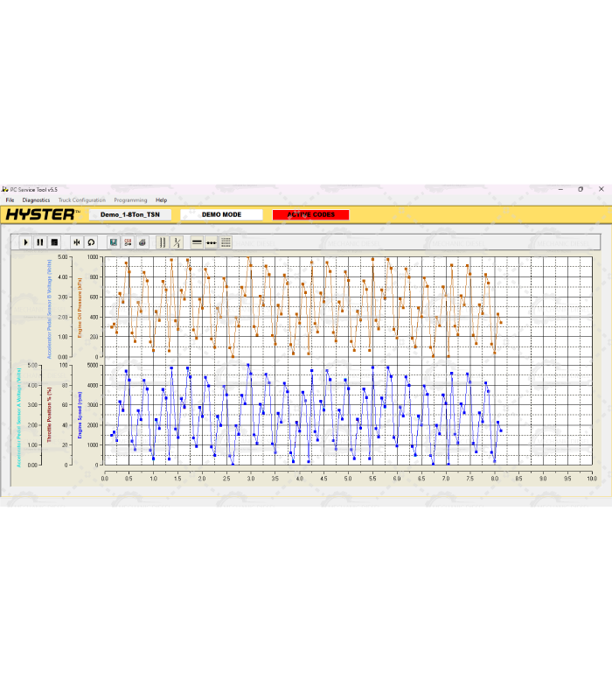Click the Demo_1-8Ton_TSN truck name field

click(x=130, y=214)
